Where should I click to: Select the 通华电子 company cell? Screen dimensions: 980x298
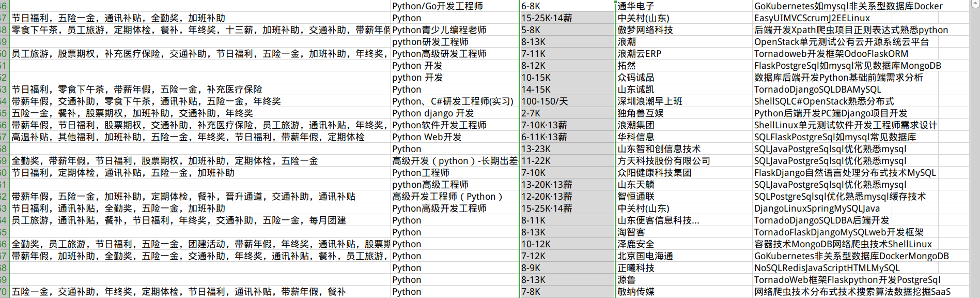pos(684,6)
